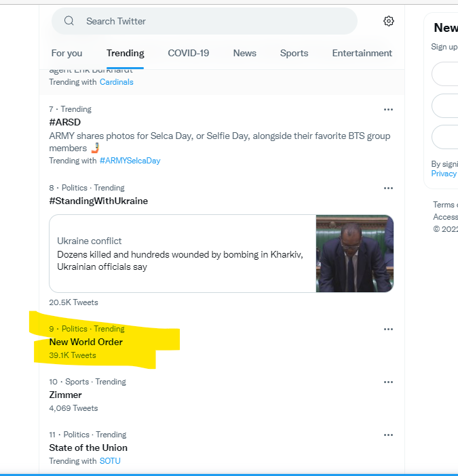Click the magnifier icon in search bar
The height and width of the screenshot is (476, 458).
pyautogui.click(x=69, y=20)
